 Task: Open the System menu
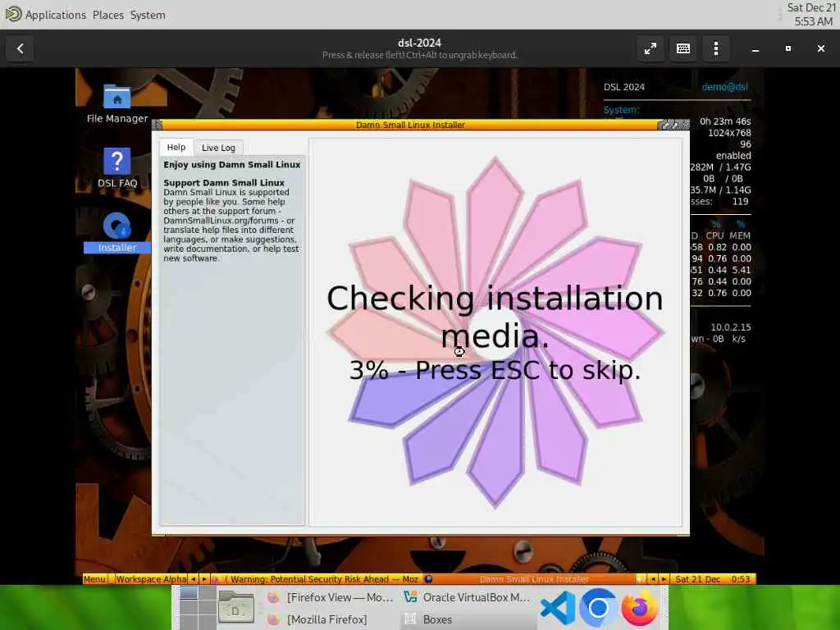coord(148,15)
